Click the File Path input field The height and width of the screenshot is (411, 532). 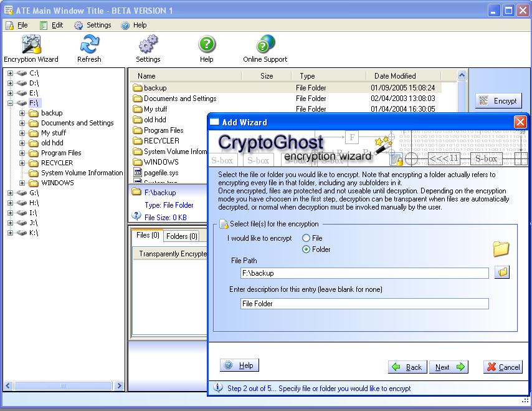[x=364, y=273]
